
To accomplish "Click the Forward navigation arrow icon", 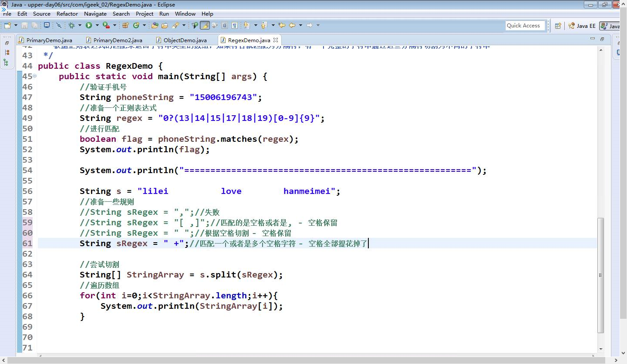I will point(309,25).
